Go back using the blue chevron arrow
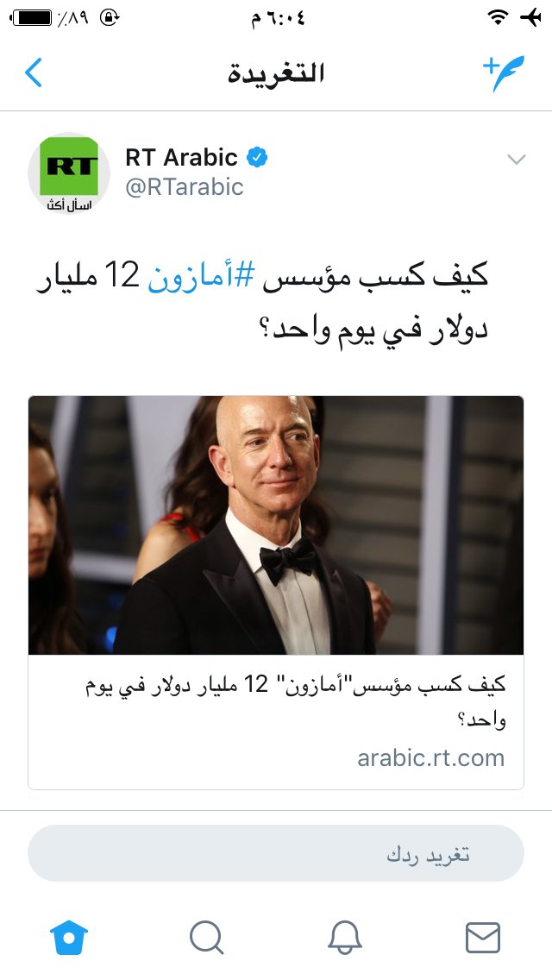 [33, 72]
